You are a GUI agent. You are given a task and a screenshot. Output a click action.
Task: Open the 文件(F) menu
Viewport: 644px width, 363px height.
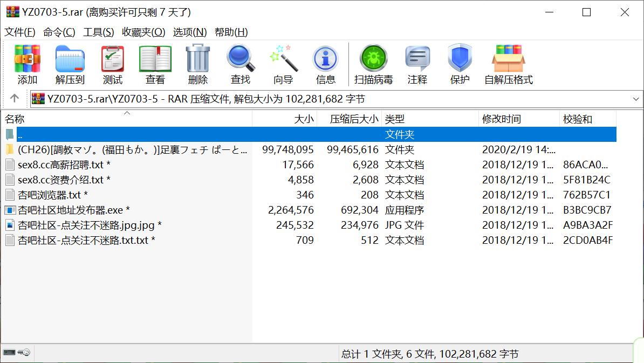pos(20,32)
